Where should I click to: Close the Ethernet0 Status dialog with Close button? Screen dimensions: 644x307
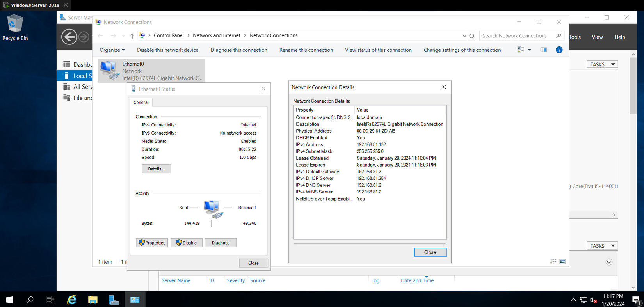click(x=253, y=263)
